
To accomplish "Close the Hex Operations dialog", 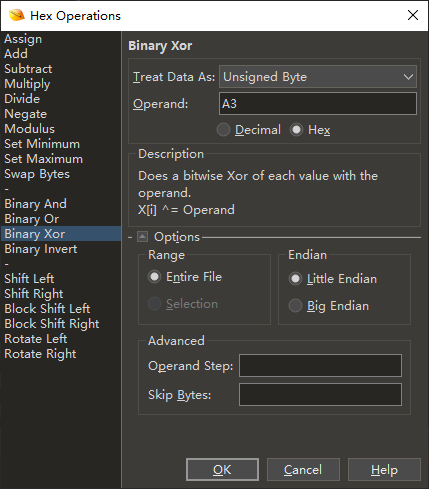I will click(x=413, y=15).
